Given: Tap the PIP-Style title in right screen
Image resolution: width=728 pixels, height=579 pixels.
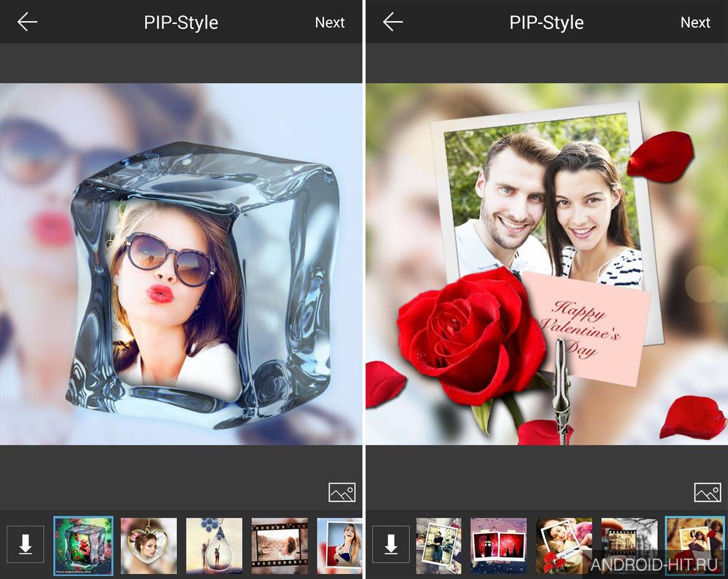Looking at the screenshot, I should (547, 23).
